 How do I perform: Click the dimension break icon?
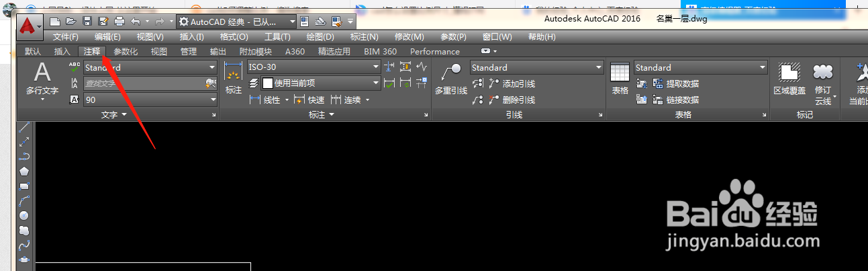[389, 67]
